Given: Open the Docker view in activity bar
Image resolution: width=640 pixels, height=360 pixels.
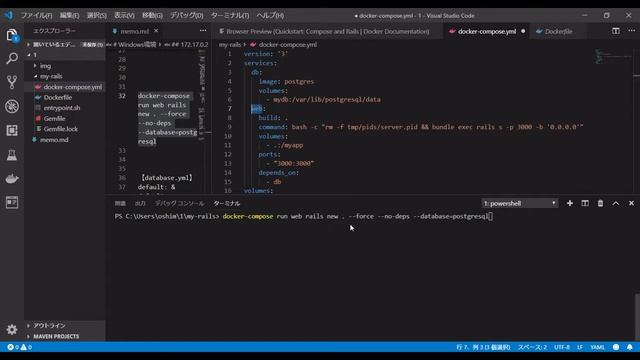Looking at the screenshot, I should [12, 178].
